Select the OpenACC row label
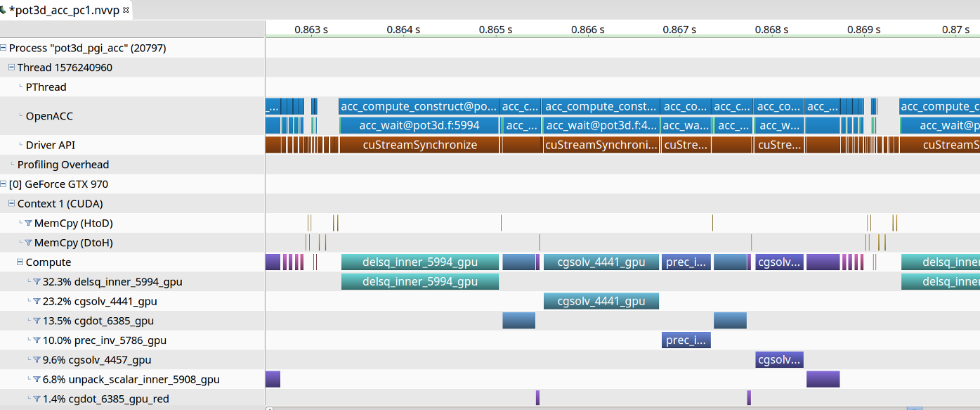This screenshot has height=410, width=980. tap(49, 116)
